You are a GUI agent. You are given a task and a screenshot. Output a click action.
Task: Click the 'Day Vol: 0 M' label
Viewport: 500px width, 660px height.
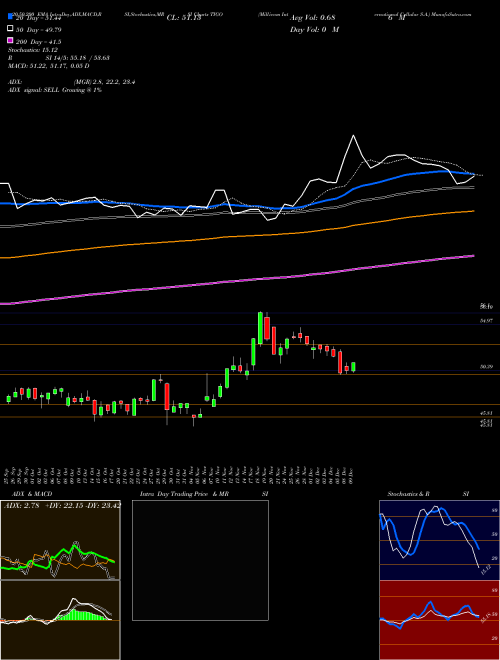tap(314, 29)
